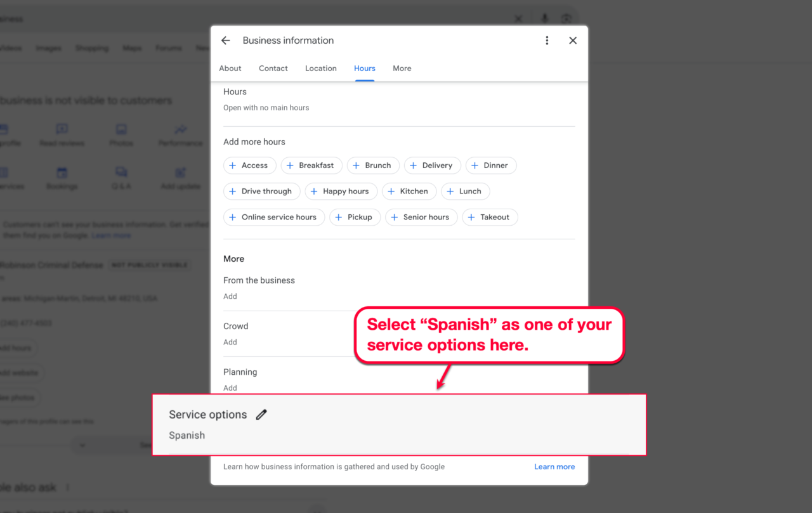
Task: Add Takeout hours chip
Action: click(x=490, y=218)
